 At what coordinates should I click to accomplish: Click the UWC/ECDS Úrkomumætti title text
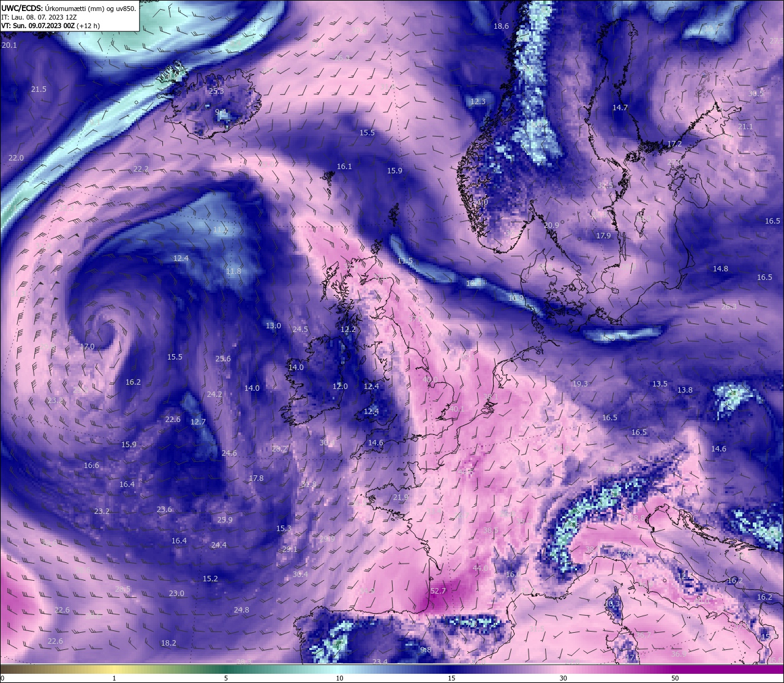pyautogui.click(x=69, y=9)
